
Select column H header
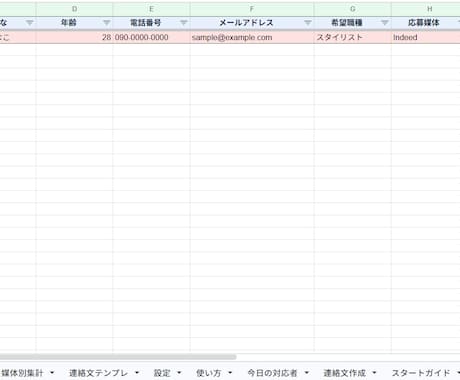[x=426, y=9]
